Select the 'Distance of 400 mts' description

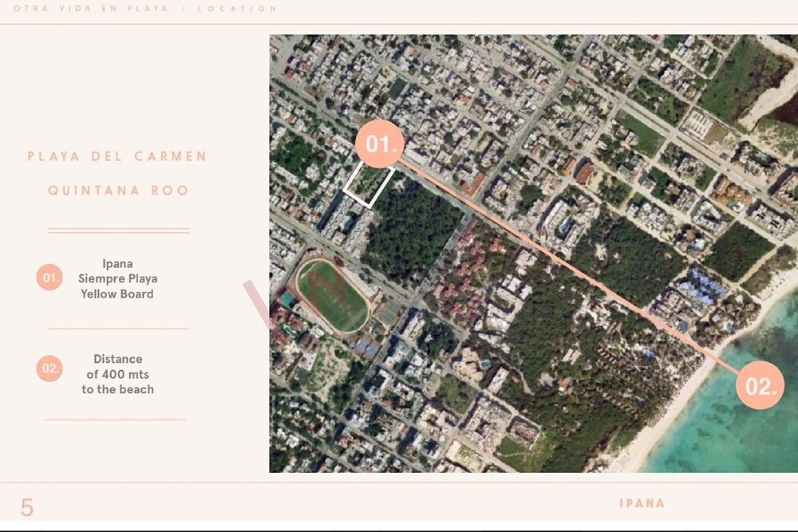[x=117, y=374]
